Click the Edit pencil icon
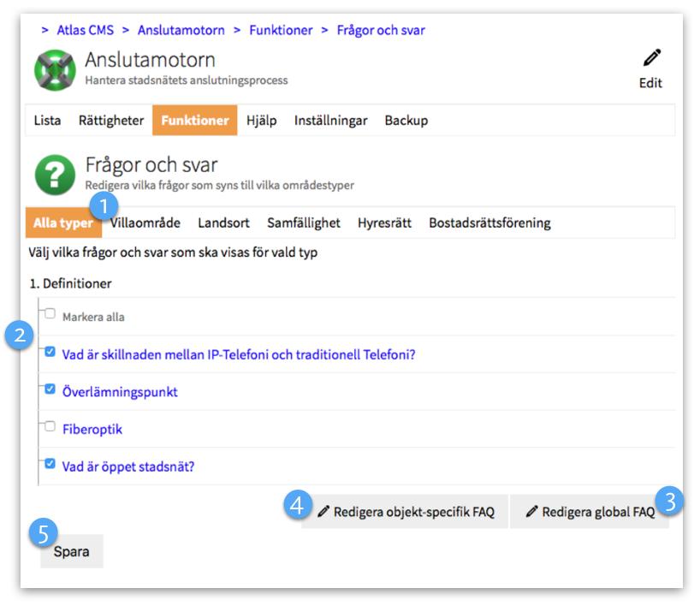The height and width of the screenshot is (612, 700). click(x=652, y=58)
